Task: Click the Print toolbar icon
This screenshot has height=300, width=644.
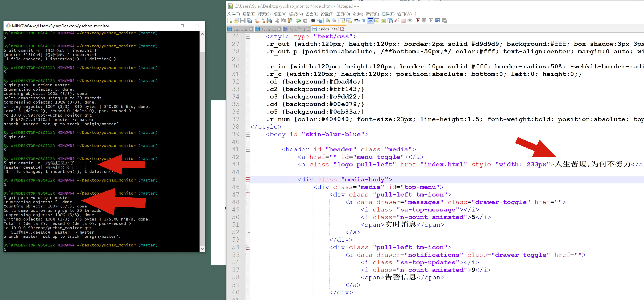Action: coord(269,21)
